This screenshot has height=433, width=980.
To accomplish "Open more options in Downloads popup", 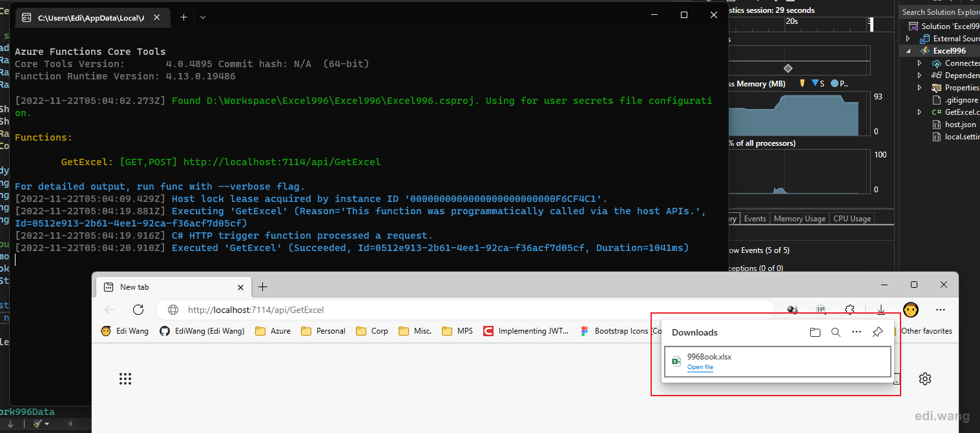I will 857,332.
